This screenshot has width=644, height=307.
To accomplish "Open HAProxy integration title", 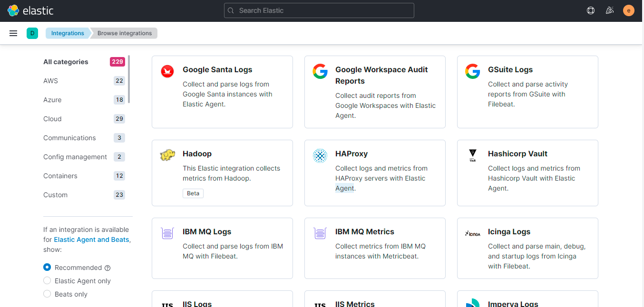I will pos(351,153).
